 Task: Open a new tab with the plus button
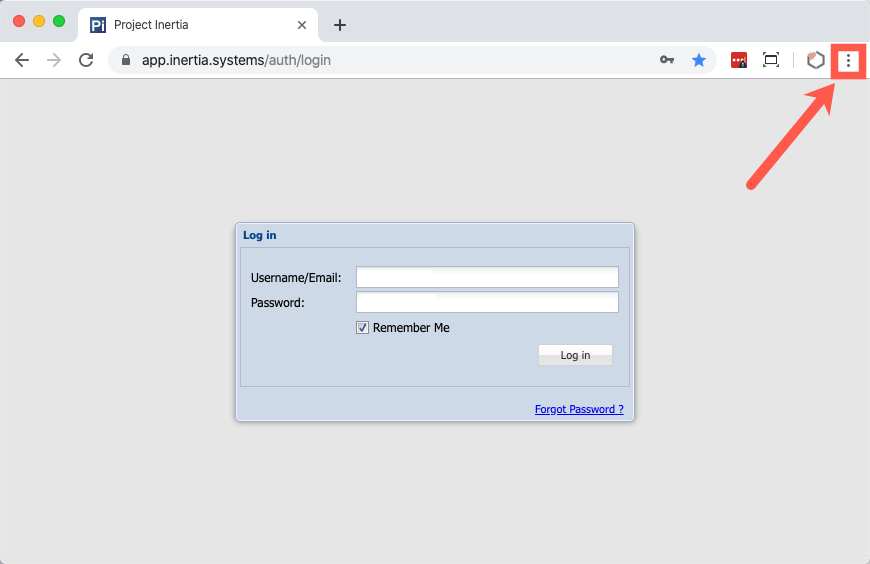pos(340,25)
